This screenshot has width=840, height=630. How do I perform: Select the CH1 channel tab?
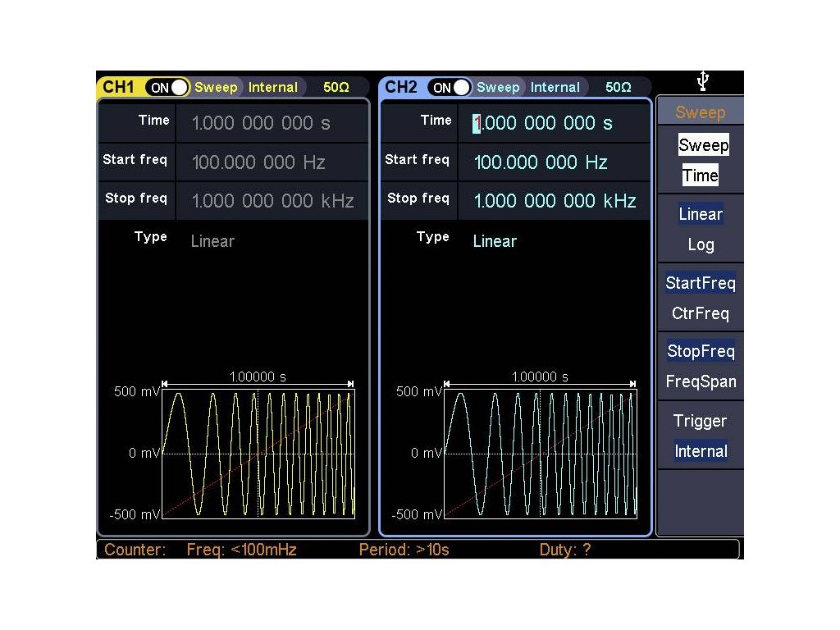(119, 87)
